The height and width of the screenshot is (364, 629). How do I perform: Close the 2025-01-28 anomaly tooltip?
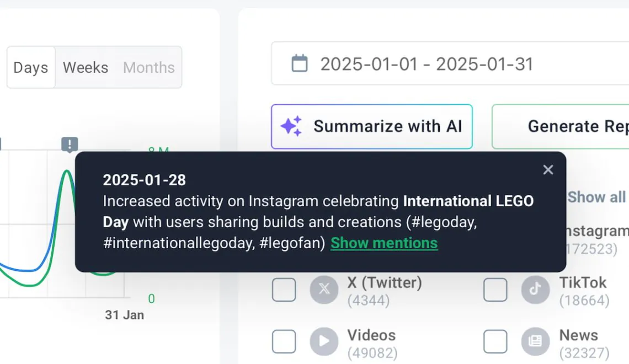click(548, 170)
